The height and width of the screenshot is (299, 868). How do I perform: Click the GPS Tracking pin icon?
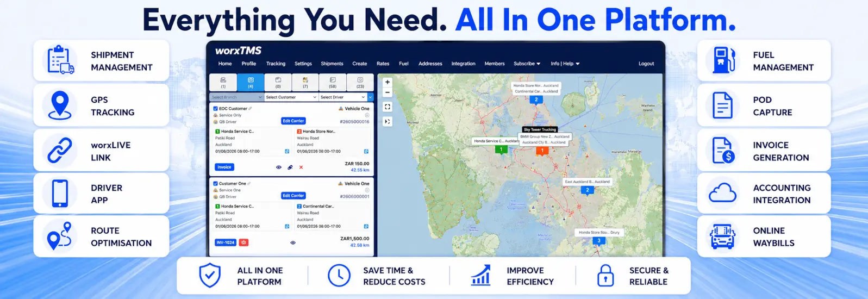(x=60, y=105)
